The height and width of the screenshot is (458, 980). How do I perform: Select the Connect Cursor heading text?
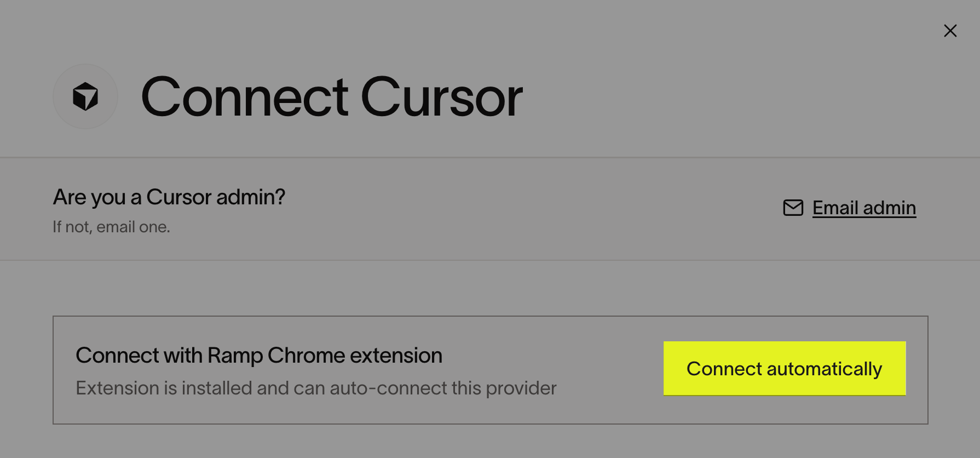pos(332,98)
